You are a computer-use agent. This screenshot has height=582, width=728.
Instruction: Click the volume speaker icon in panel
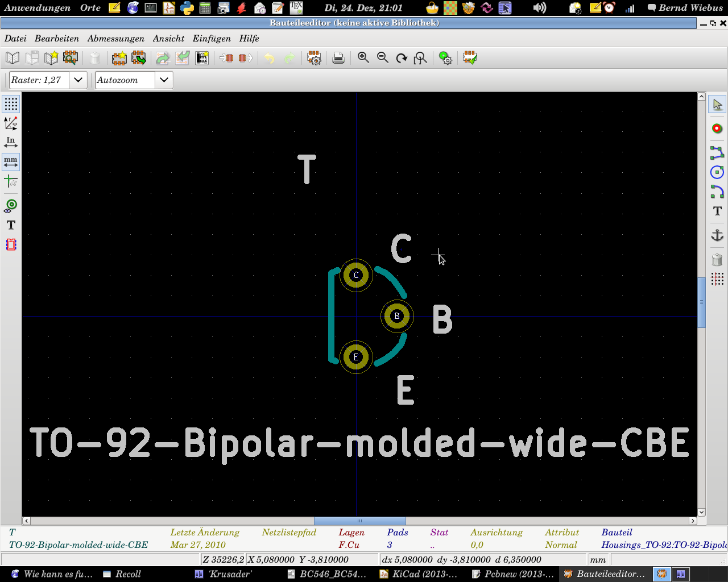click(539, 8)
